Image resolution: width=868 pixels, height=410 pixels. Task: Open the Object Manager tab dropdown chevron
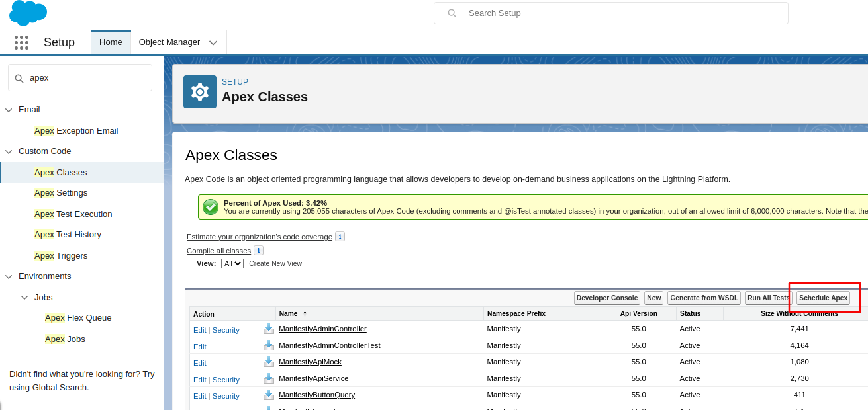click(213, 42)
